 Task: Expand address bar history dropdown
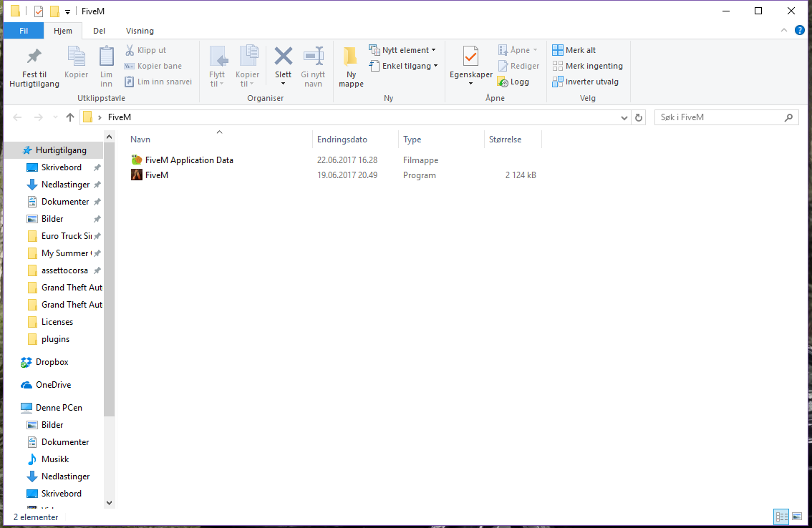pos(624,117)
